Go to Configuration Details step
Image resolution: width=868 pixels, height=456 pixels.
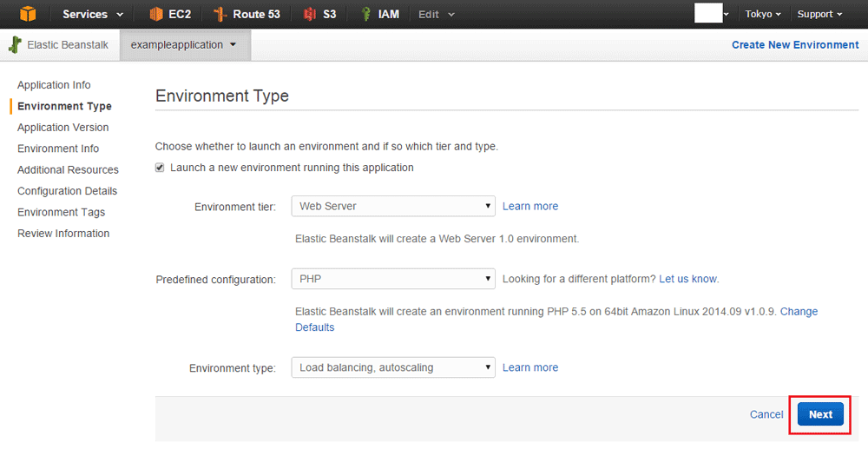coord(67,191)
